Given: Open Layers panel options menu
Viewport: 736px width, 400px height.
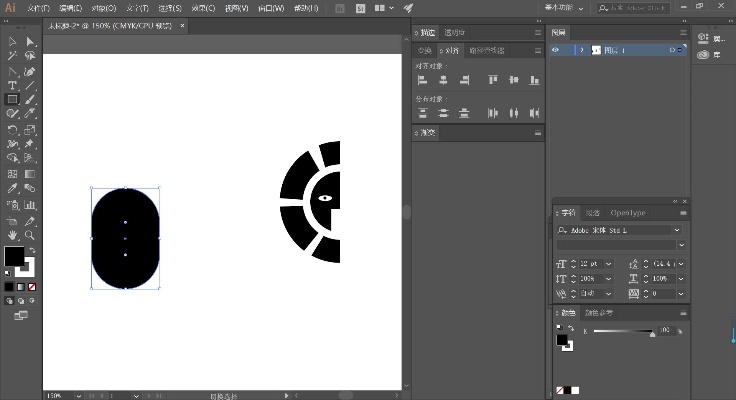Looking at the screenshot, I should [683, 32].
